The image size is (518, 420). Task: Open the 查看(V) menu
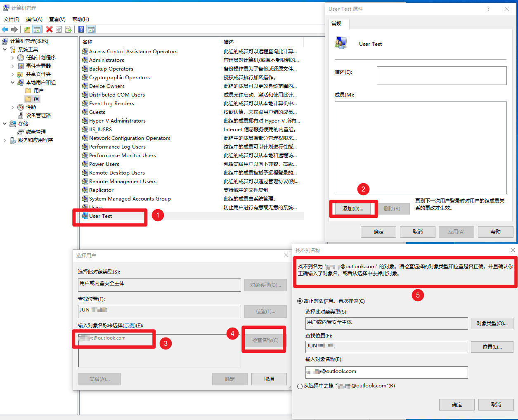pyautogui.click(x=57, y=19)
